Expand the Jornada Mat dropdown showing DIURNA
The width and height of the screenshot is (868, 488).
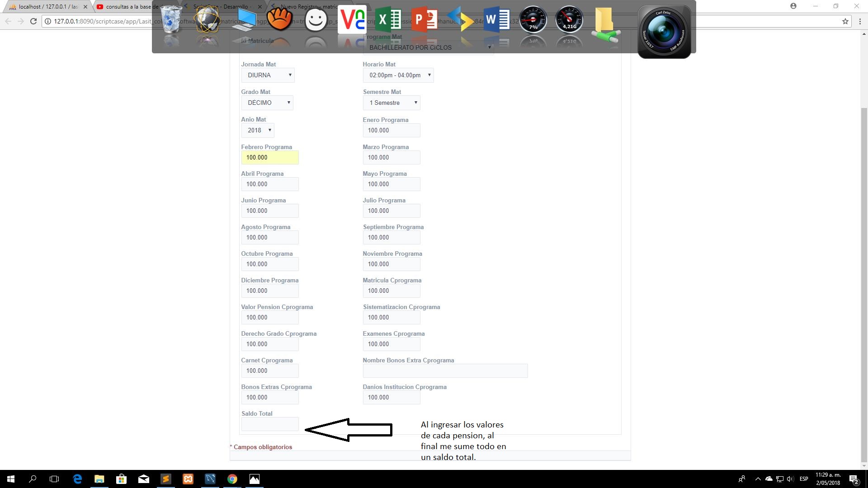pyautogui.click(x=268, y=75)
